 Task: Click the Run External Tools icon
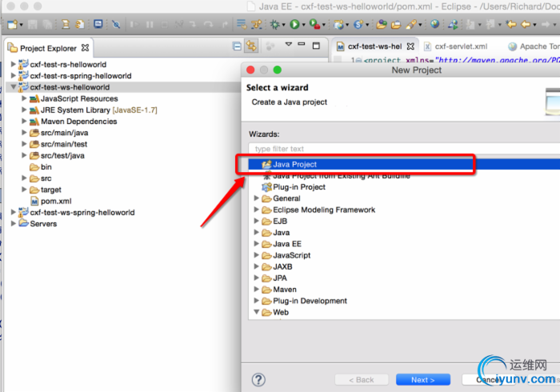pyautogui.click(x=314, y=24)
